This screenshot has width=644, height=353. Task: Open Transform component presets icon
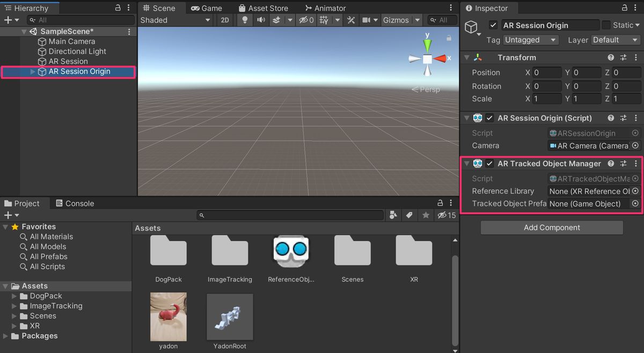624,57
